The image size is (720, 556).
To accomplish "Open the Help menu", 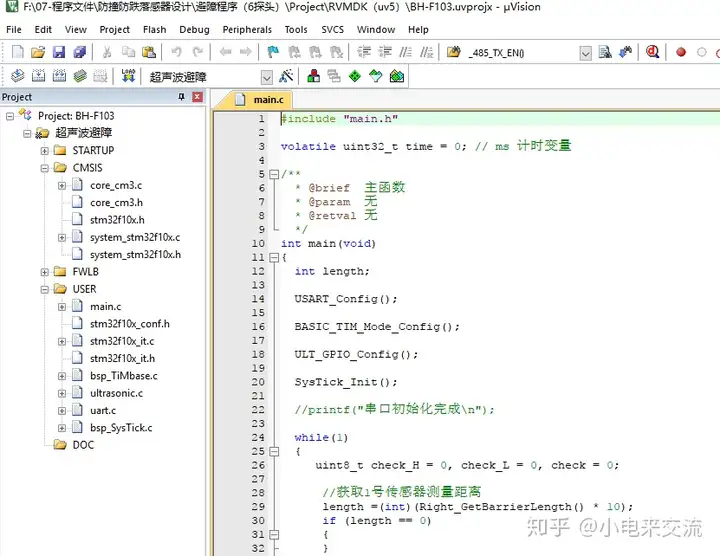I will (418, 29).
